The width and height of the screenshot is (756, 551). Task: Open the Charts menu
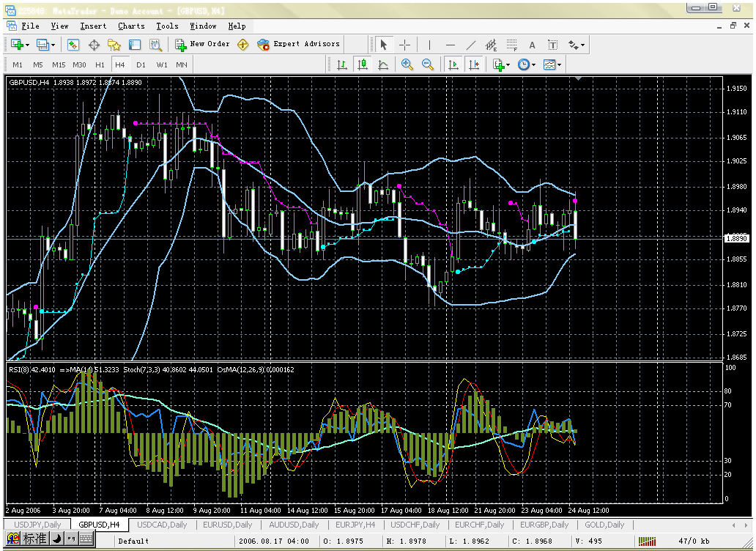coord(131,26)
